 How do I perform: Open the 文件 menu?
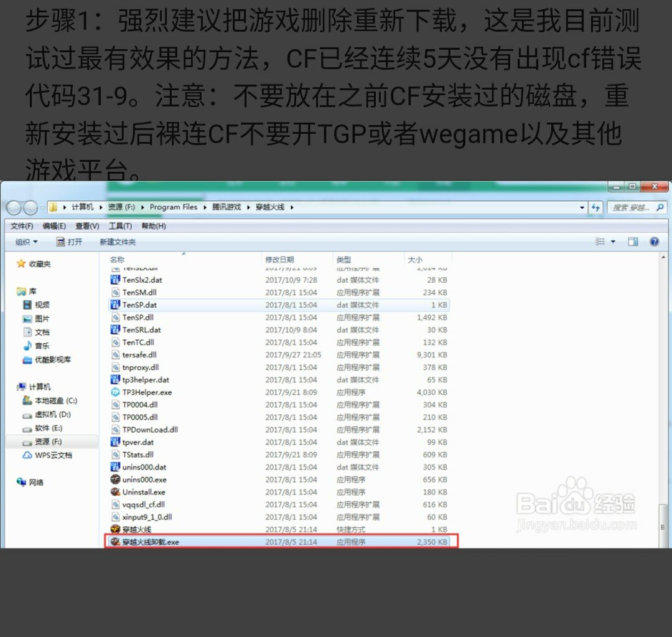pyautogui.click(x=21, y=225)
